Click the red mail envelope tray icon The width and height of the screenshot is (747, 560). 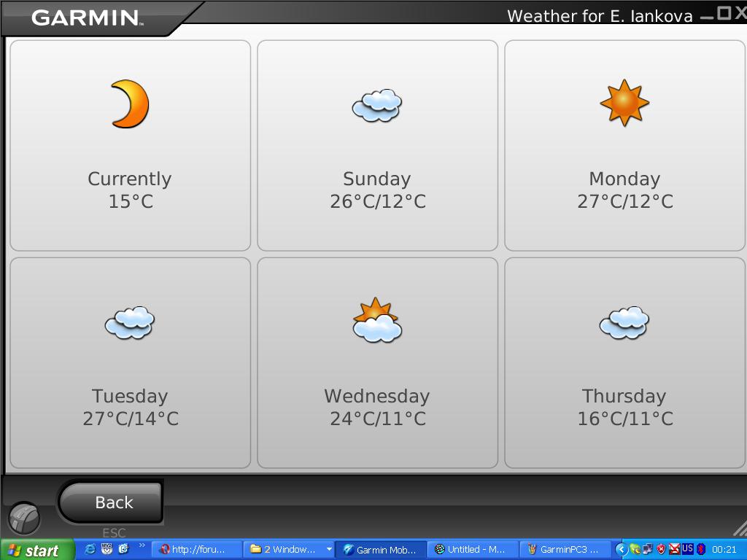(x=674, y=550)
